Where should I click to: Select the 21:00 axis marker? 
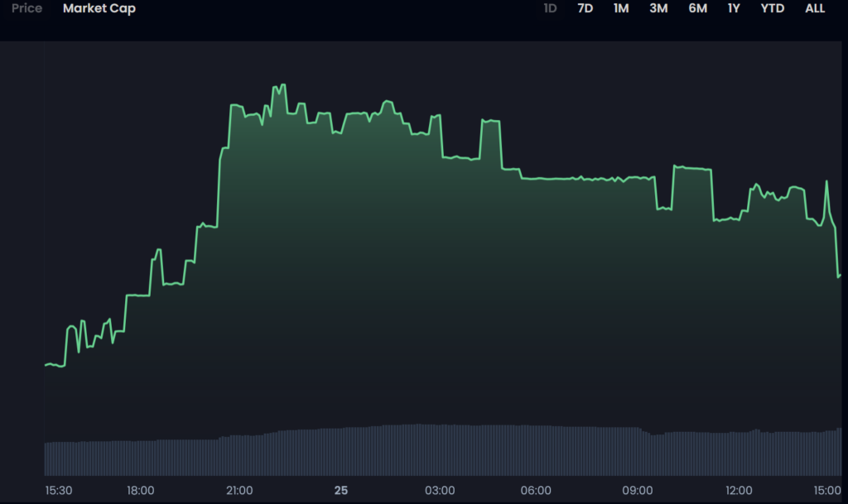coord(239,491)
